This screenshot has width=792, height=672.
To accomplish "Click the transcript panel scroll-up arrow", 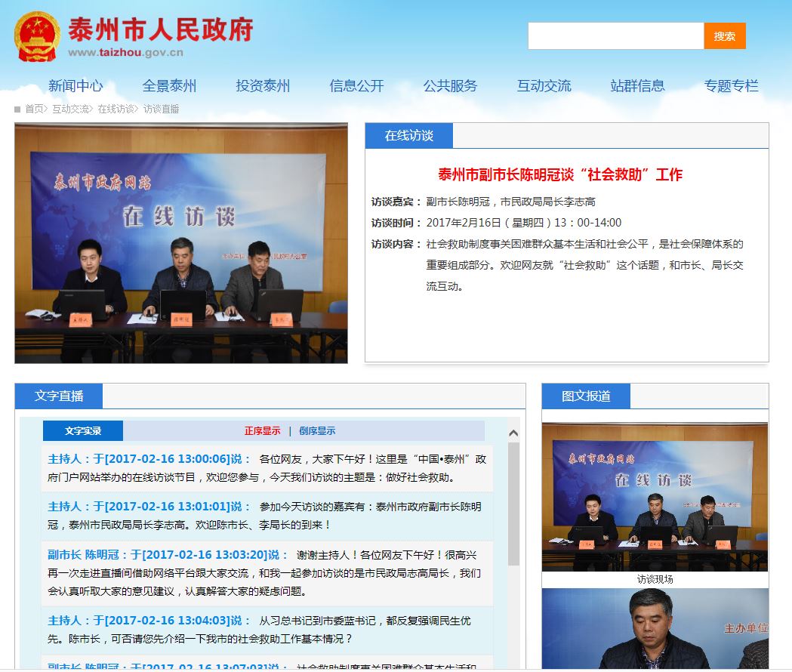I will tap(513, 433).
